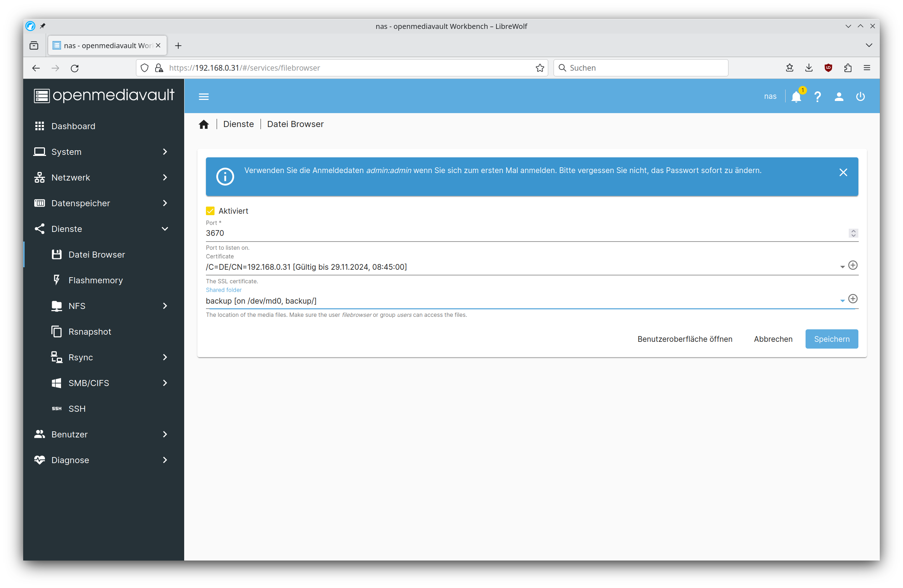Go to home via breadcrumb house icon
Screen dimensions: 903x588
(x=204, y=124)
